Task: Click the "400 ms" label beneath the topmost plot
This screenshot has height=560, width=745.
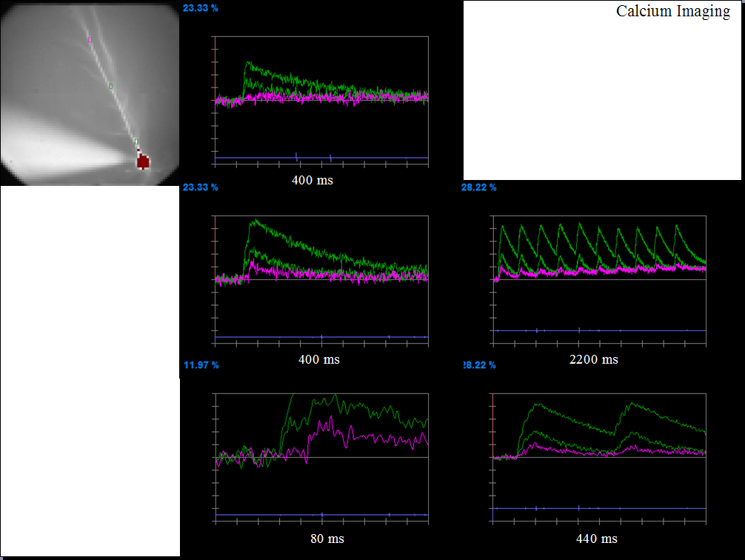Action: (313, 180)
